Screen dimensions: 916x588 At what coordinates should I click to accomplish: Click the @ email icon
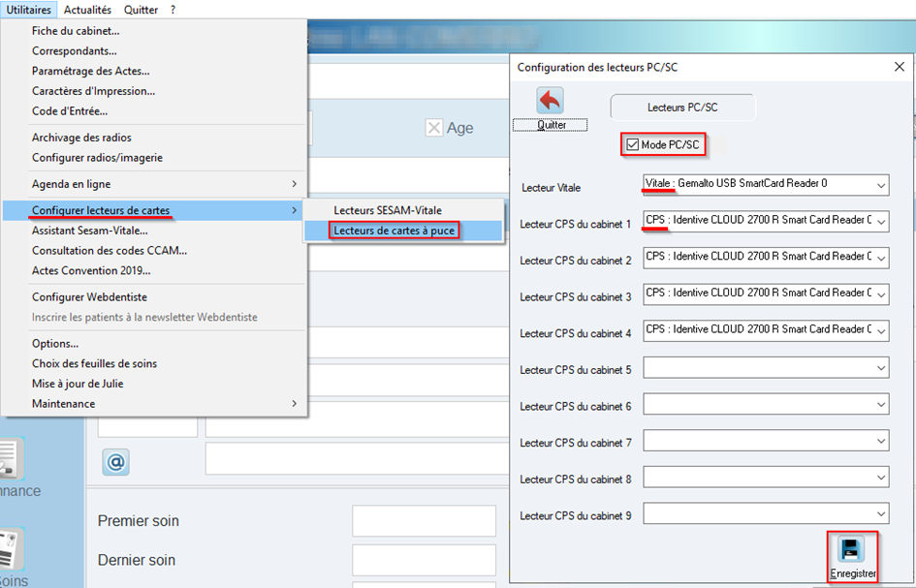[115, 462]
